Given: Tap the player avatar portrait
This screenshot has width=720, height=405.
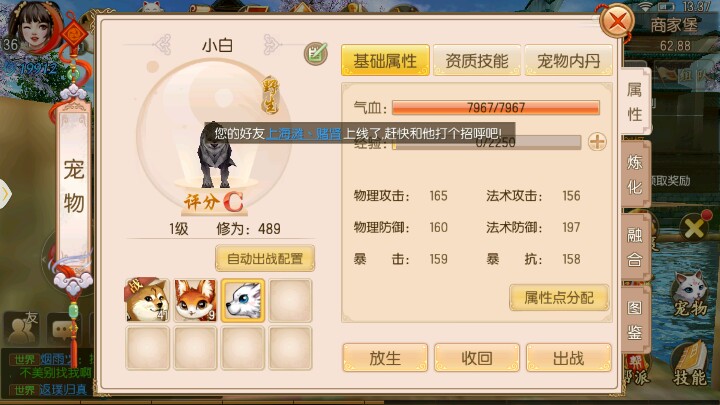Looking at the screenshot, I should (33, 28).
